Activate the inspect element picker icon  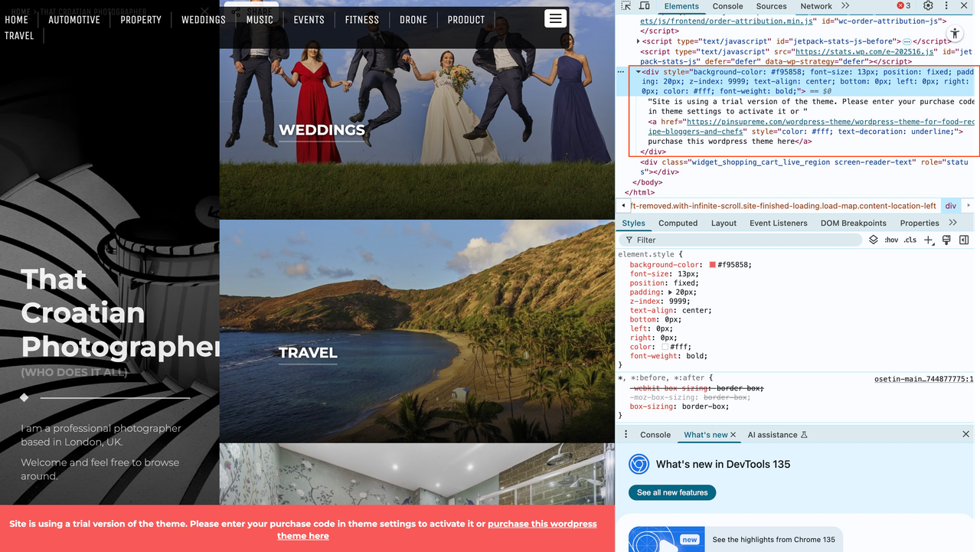(x=626, y=6)
